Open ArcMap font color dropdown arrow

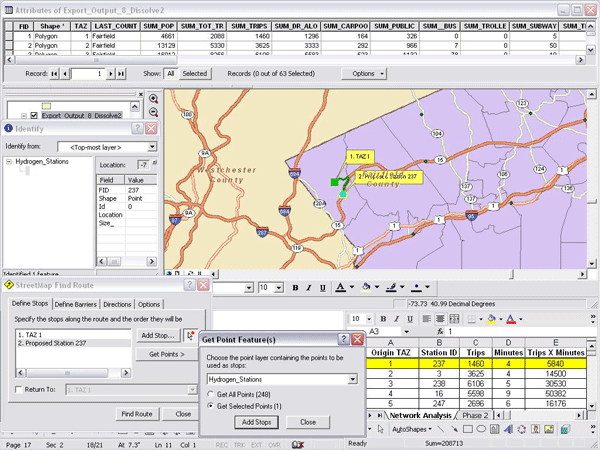point(352,287)
